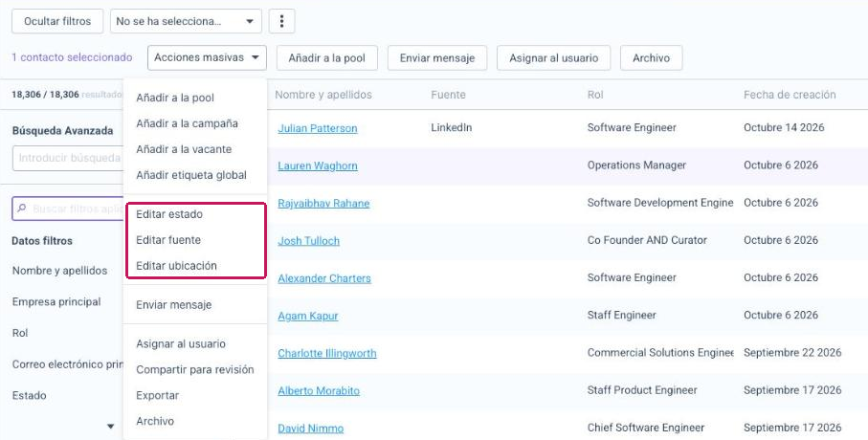Choose Editar fuente from the menu
The height and width of the screenshot is (440, 868).
point(168,240)
